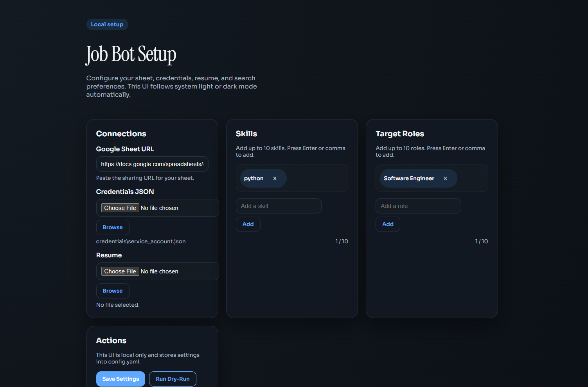Select the Software Engineer role tag
Viewport: 588px width, 387px height.
(x=409, y=179)
